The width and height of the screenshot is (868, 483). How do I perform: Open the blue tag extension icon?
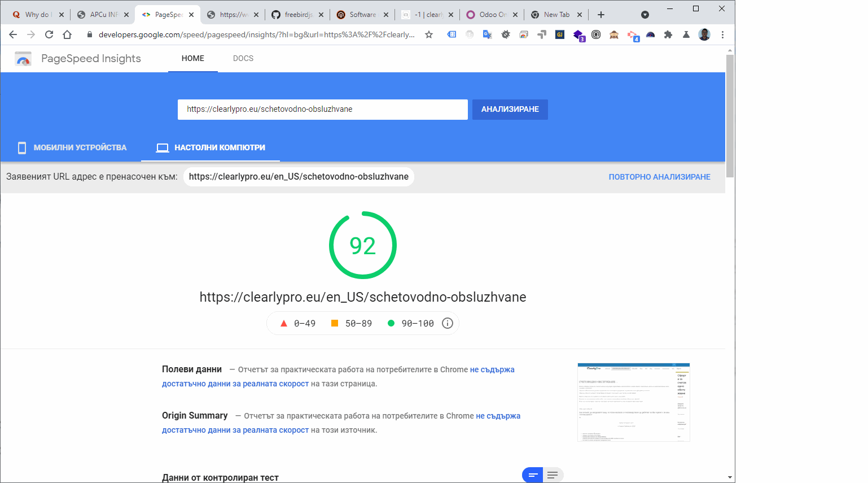coord(451,34)
